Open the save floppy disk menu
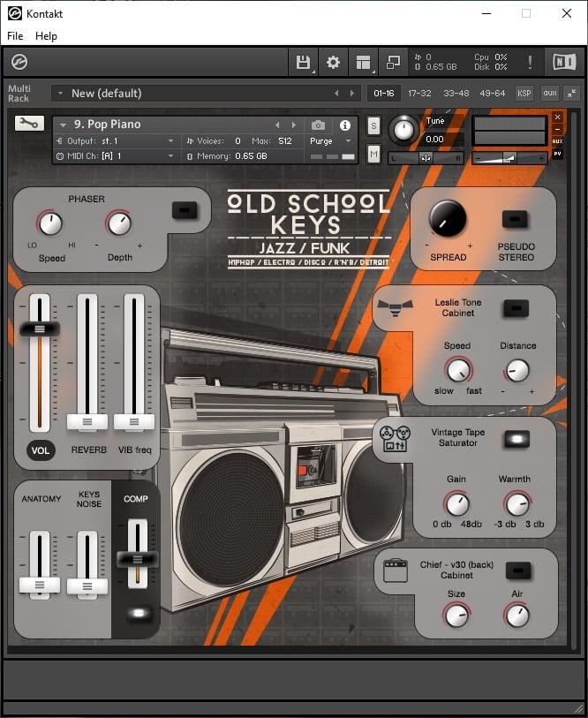This screenshot has height=718, width=588. [x=303, y=63]
